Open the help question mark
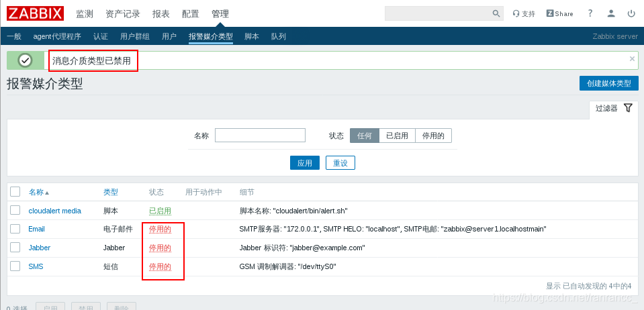The image size is (644, 310). pyautogui.click(x=590, y=13)
